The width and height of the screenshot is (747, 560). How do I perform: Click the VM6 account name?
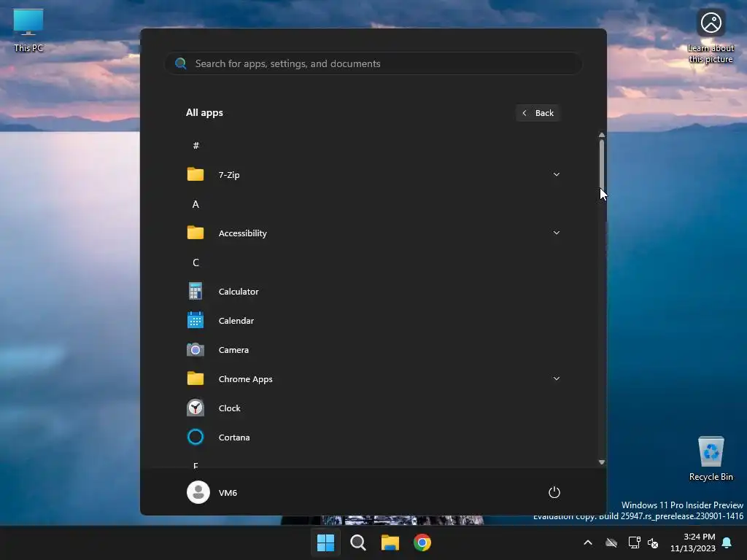coord(228,493)
